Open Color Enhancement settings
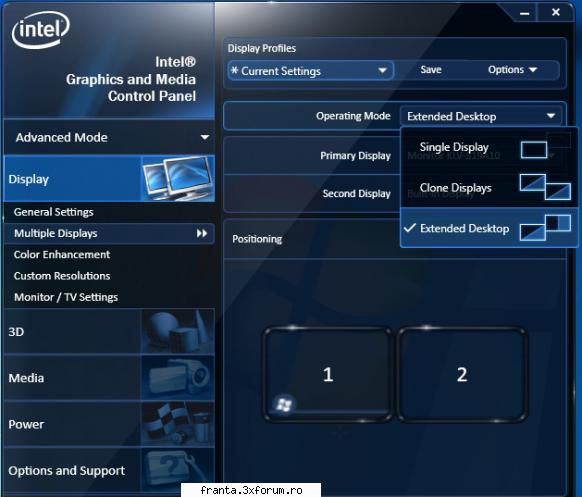 62,255
